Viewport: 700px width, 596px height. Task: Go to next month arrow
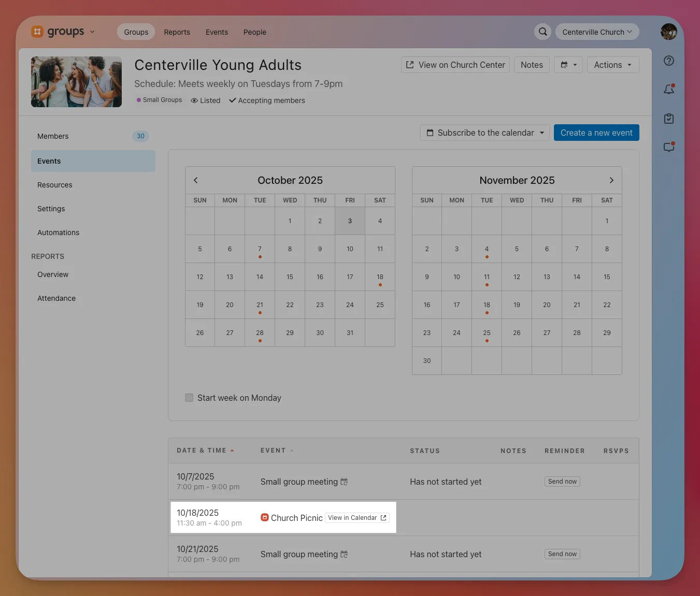tap(611, 180)
